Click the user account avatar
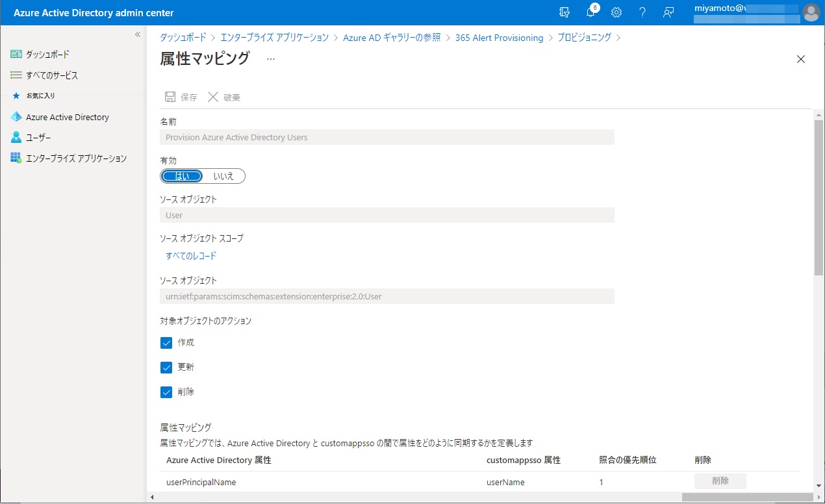Screen dimensions: 825x504 (811, 12)
